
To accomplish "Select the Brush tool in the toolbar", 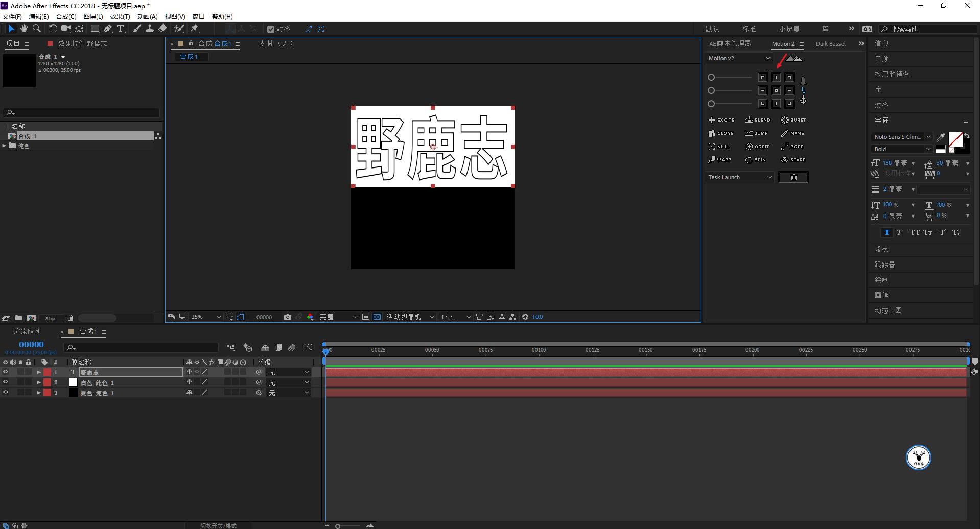I will point(137,28).
